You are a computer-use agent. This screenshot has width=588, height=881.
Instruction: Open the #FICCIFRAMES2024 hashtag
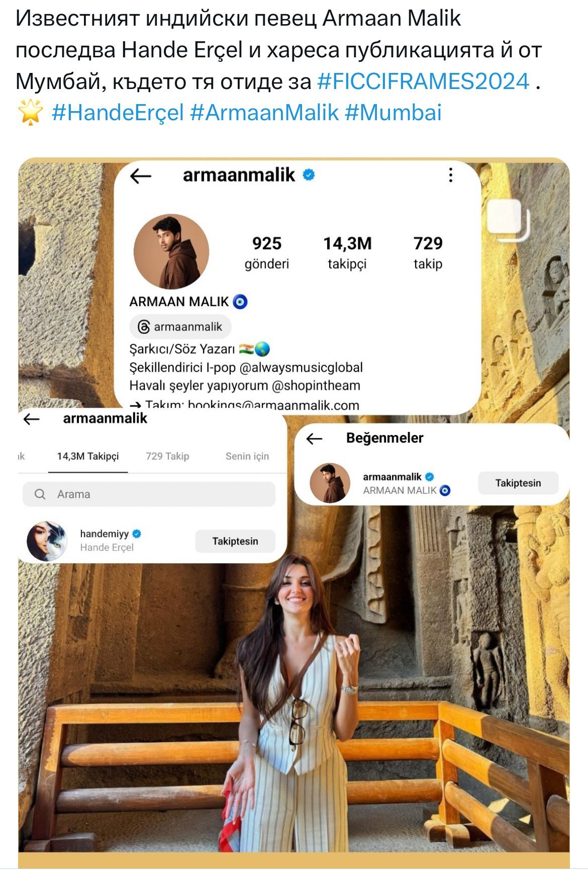(423, 81)
